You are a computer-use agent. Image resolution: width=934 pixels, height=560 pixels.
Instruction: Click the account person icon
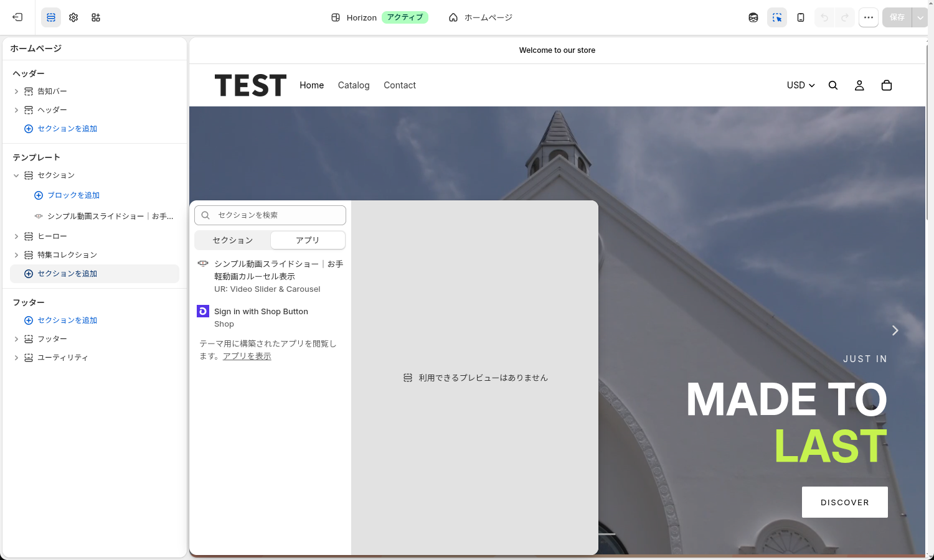coord(859,85)
